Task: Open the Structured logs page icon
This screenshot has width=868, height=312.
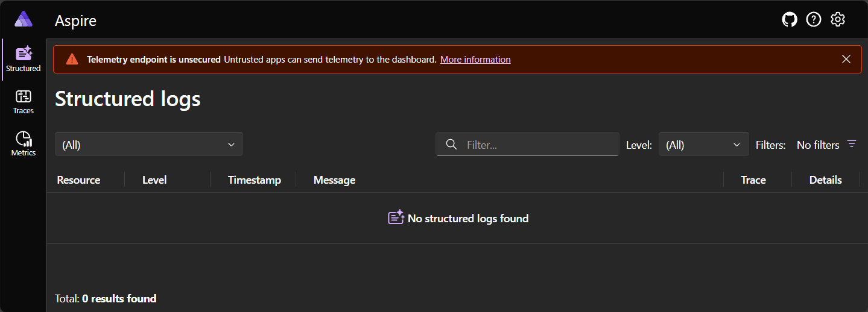Action: pyautogui.click(x=24, y=54)
